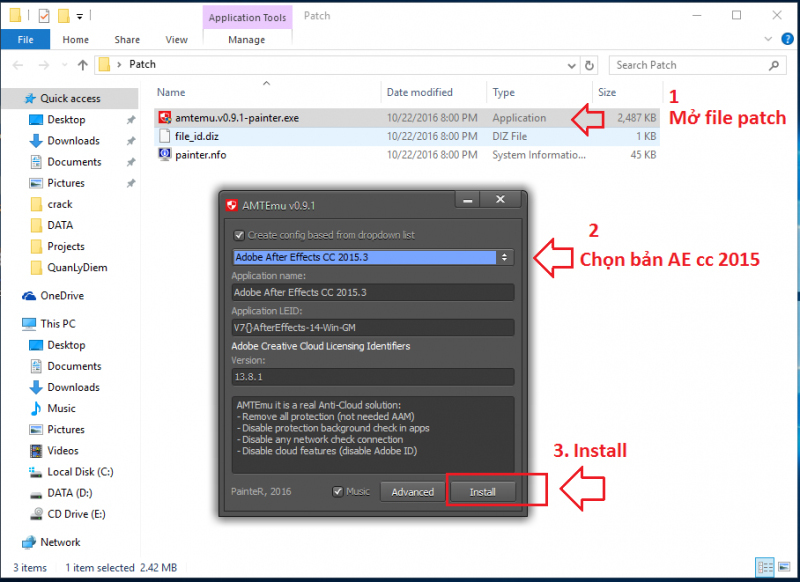Click the Properties quick access toolbar icon

(x=44, y=16)
